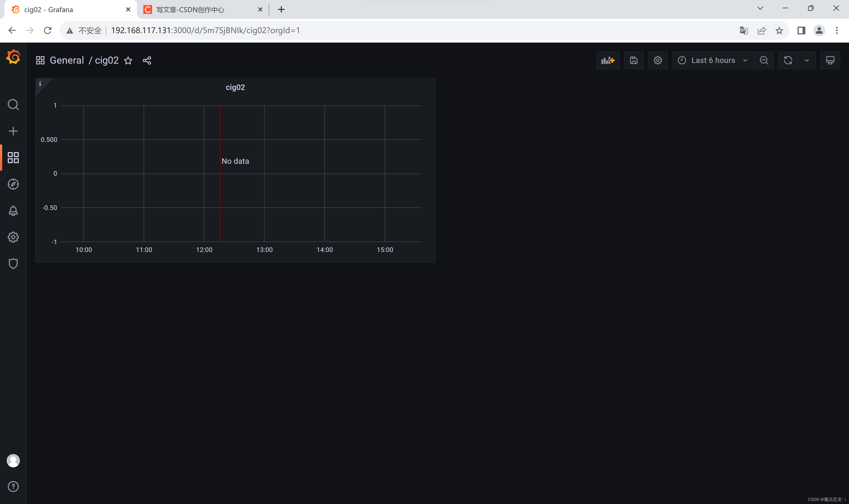
Task: Open the Server Admin shield icon
Action: pos(13,263)
